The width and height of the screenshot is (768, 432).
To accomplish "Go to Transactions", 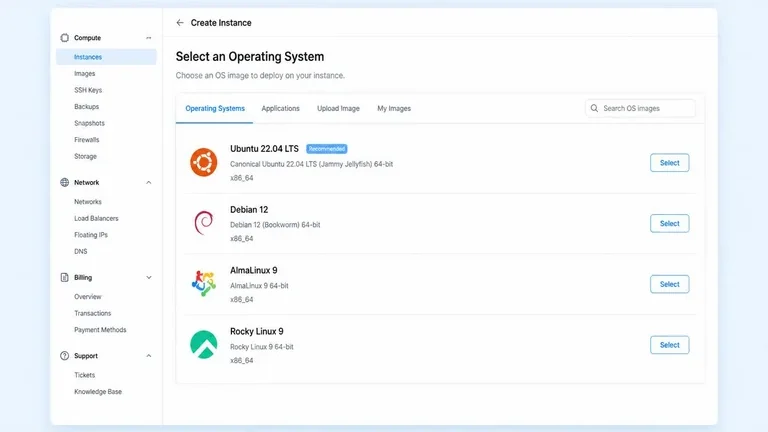I will tap(93, 313).
